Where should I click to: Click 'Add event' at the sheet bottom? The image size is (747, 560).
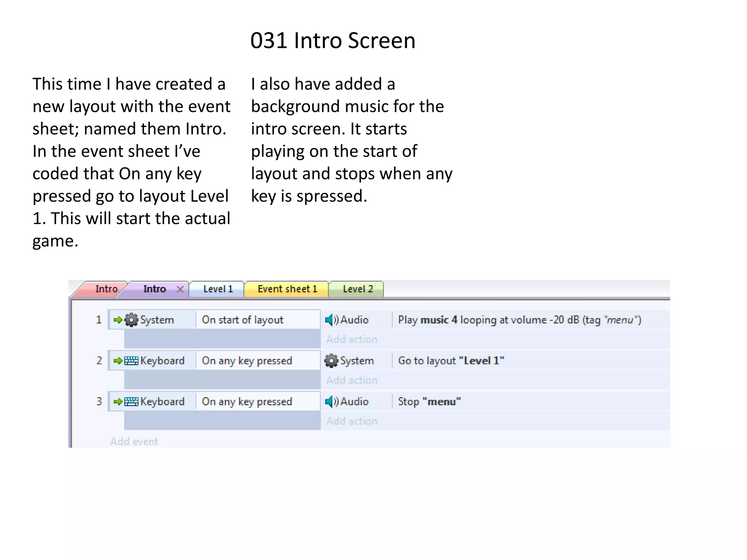click(x=134, y=442)
